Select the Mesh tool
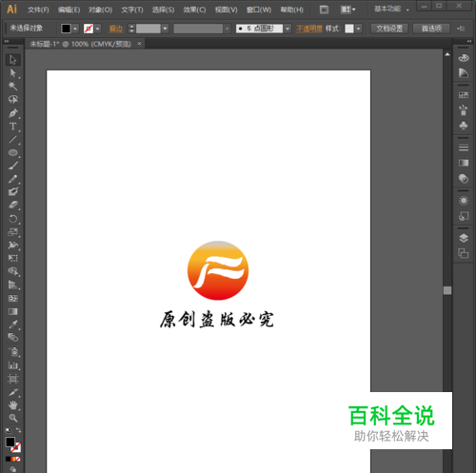Viewport: 476px width, 473px height. pyautogui.click(x=13, y=298)
